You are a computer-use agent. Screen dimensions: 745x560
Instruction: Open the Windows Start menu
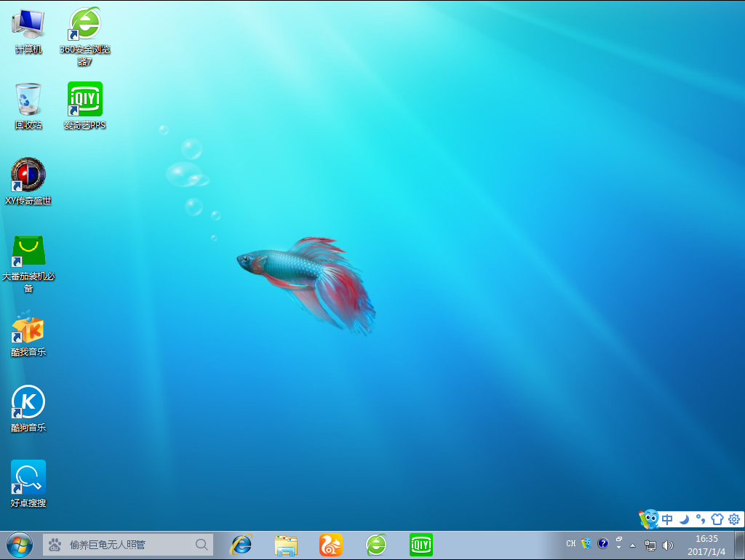(20, 545)
